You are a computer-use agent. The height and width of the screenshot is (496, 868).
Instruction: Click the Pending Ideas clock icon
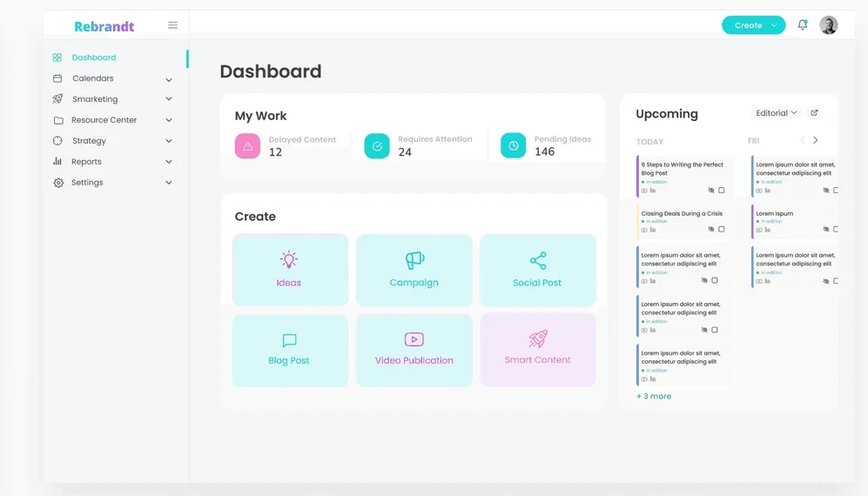513,145
